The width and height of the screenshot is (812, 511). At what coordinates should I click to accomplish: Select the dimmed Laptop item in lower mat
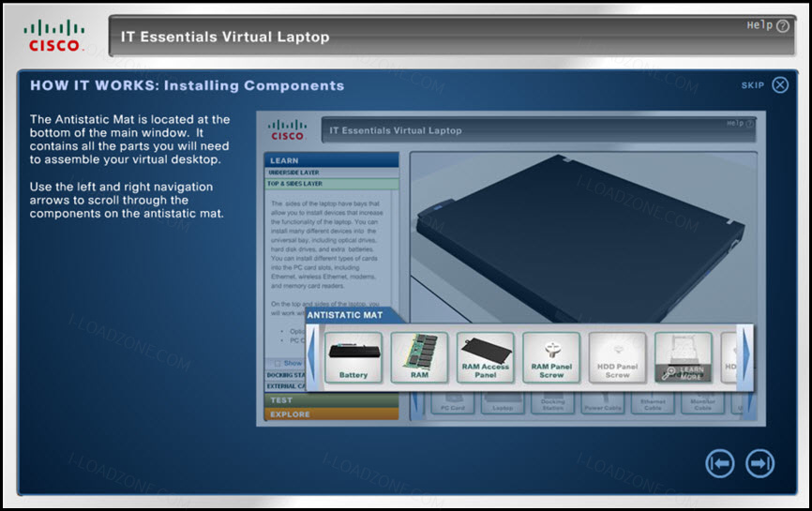coord(503,403)
